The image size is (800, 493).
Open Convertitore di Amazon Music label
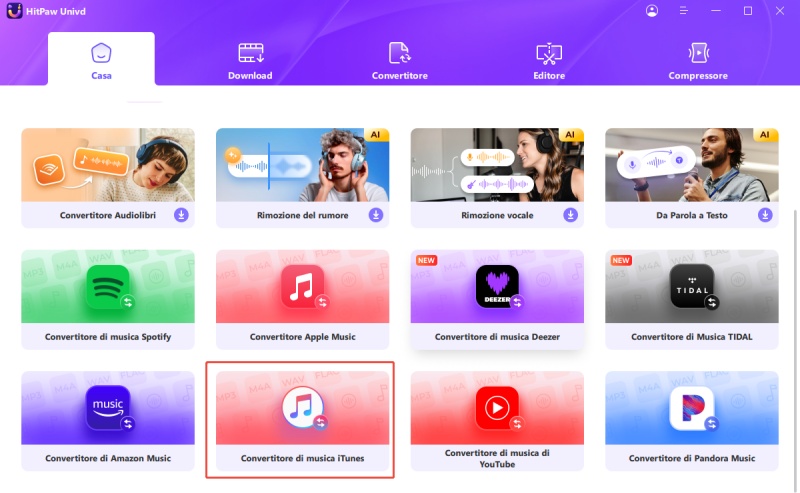pyautogui.click(x=108, y=458)
